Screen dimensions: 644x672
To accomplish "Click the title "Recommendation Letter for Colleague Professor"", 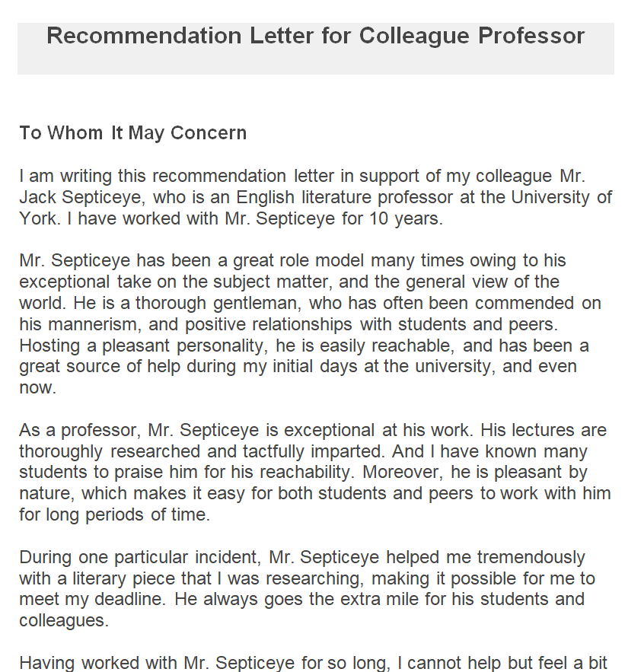I will 315,36.
